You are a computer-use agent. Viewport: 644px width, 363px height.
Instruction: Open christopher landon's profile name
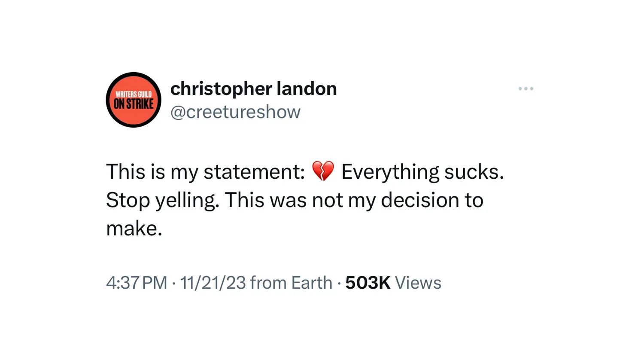(253, 89)
